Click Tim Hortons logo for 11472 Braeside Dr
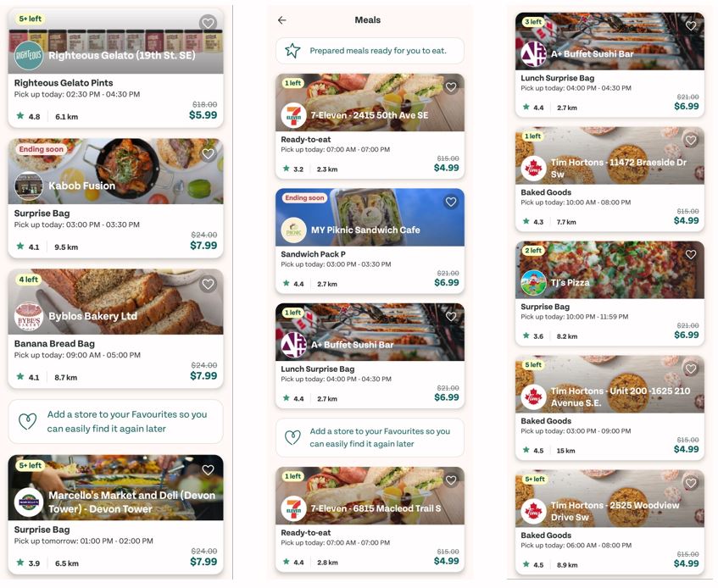Viewport: 718px width, 588px height. (x=533, y=168)
